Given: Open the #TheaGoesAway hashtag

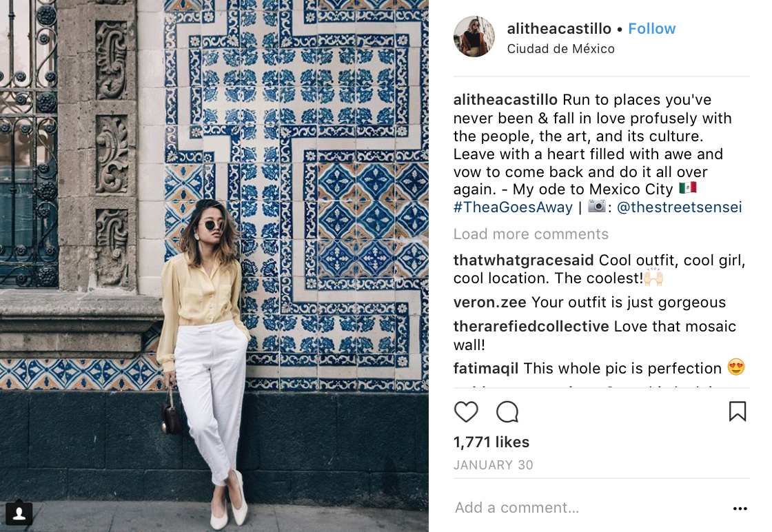Looking at the screenshot, I should 513,207.
